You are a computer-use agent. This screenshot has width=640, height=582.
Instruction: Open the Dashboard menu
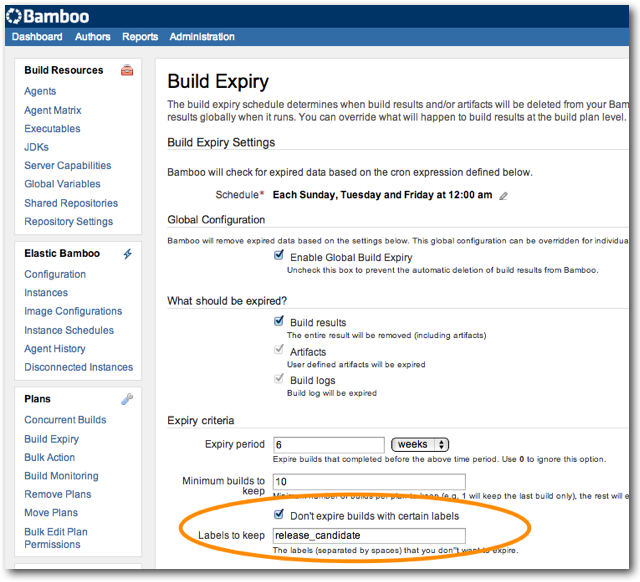coord(37,37)
